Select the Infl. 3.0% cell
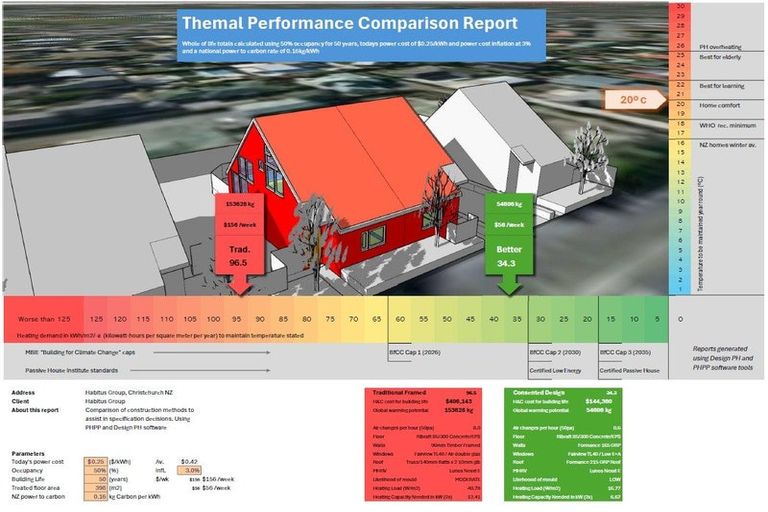 pyautogui.click(x=191, y=470)
